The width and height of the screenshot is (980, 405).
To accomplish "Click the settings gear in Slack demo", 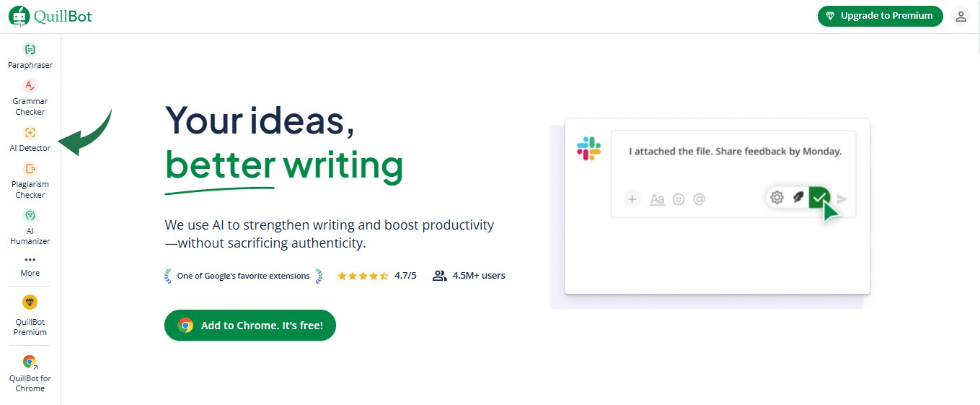I will click(777, 197).
